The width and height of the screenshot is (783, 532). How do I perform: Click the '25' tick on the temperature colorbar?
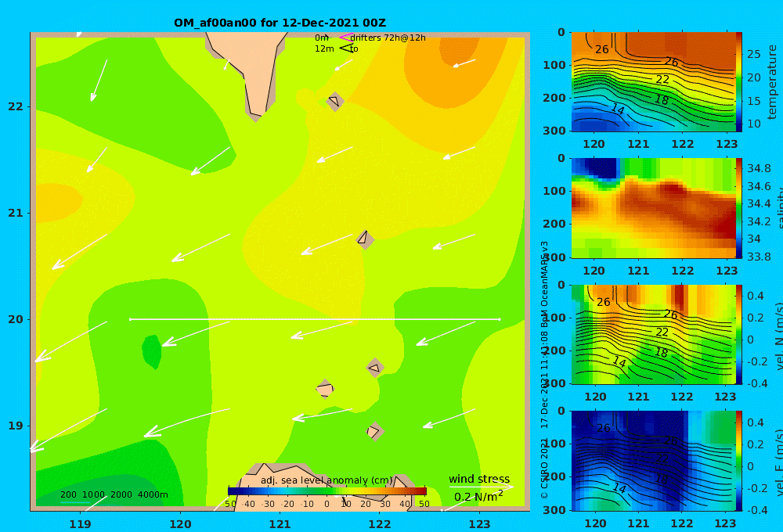(753, 54)
